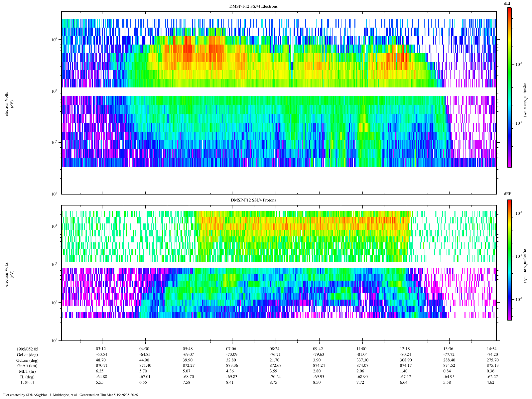Click the protons panel color scale bar
Image resolution: width=532 pixels, height=399 pixels.
[509, 260]
